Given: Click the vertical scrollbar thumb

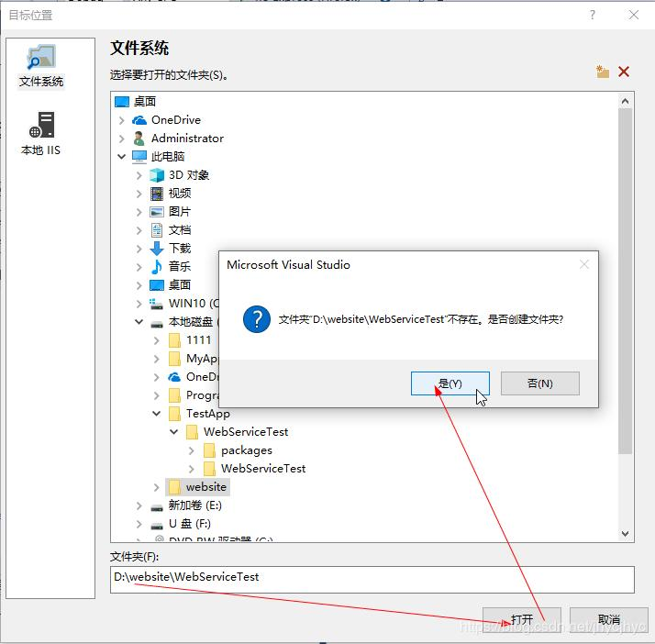Looking at the screenshot, I should [x=625, y=281].
